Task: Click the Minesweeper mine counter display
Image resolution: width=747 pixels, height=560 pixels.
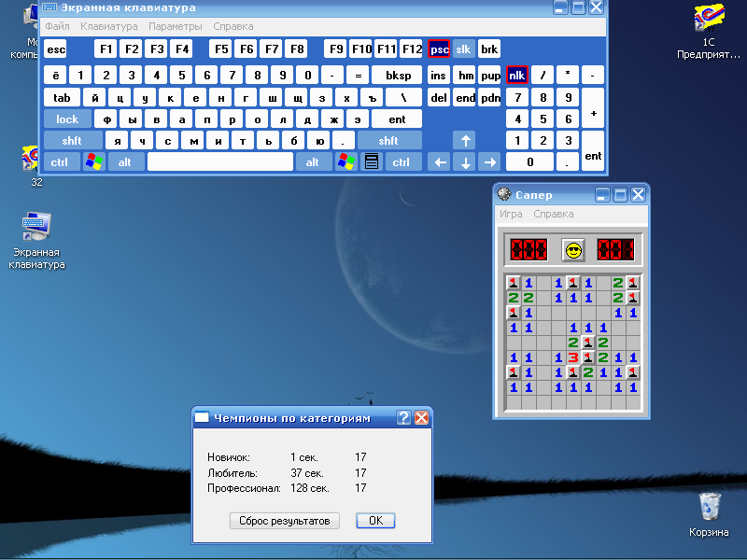Action: click(x=529, y=249)
